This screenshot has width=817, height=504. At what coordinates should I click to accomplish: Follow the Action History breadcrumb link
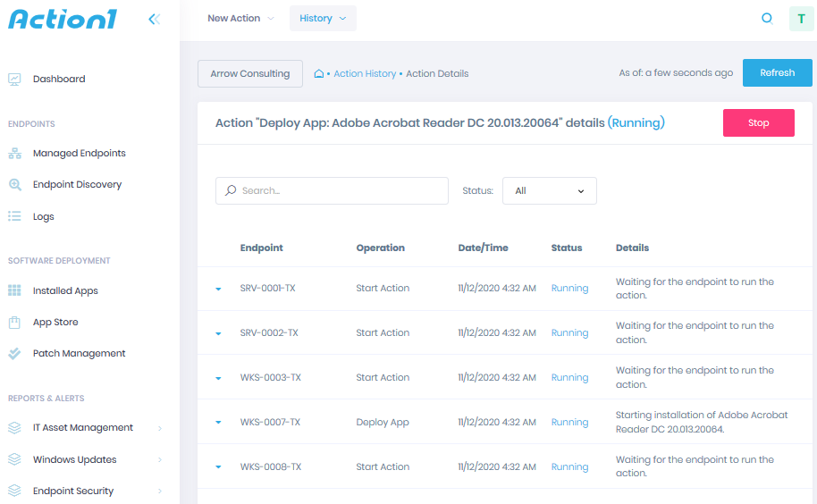pyautogui.click(x=365, y=73)
